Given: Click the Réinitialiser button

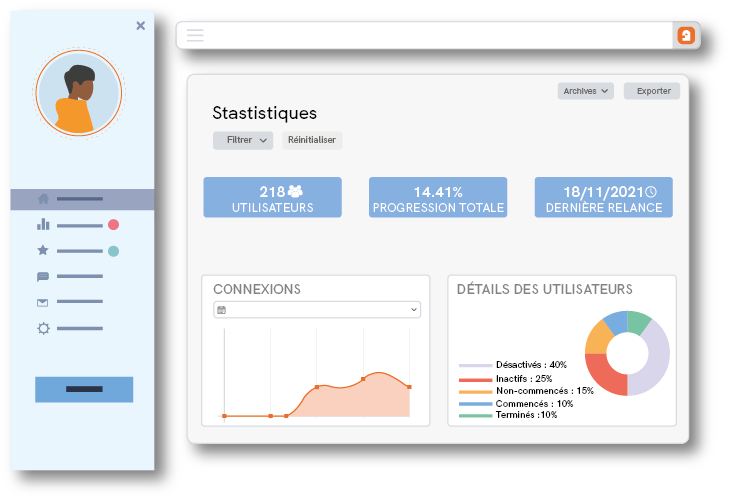Looking at the screenshot, I should point(312,140).
